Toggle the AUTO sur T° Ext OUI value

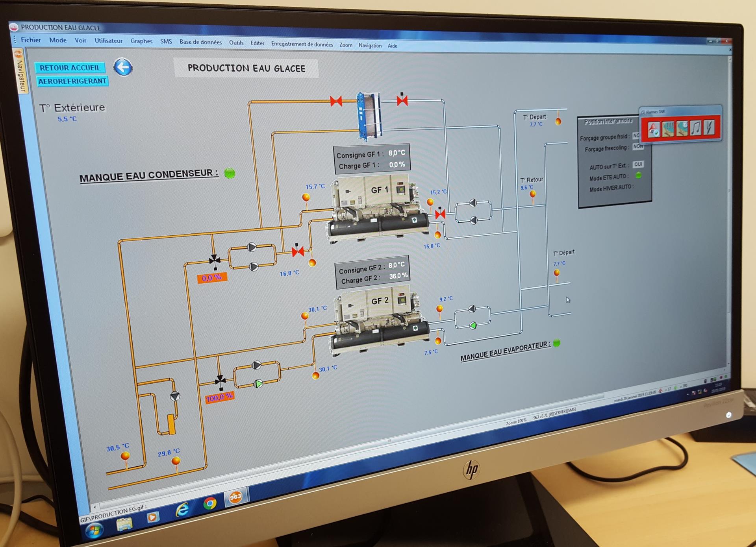(638, 164)
